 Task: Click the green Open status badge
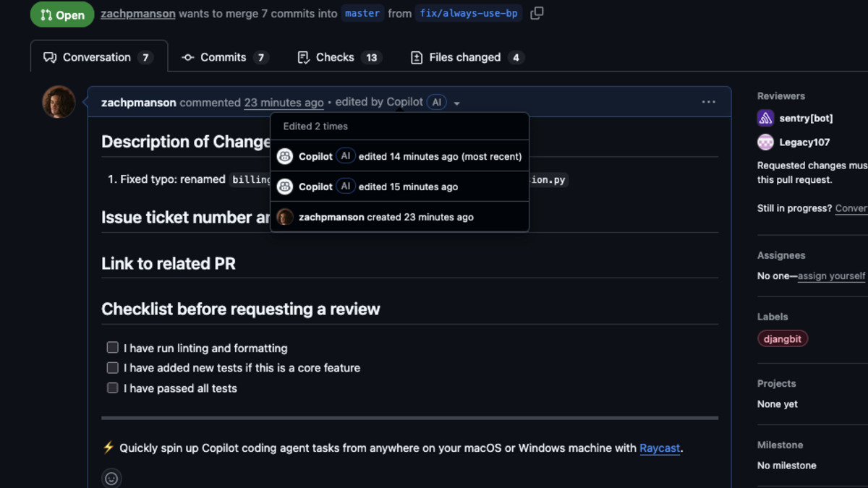tap(62, 14)
